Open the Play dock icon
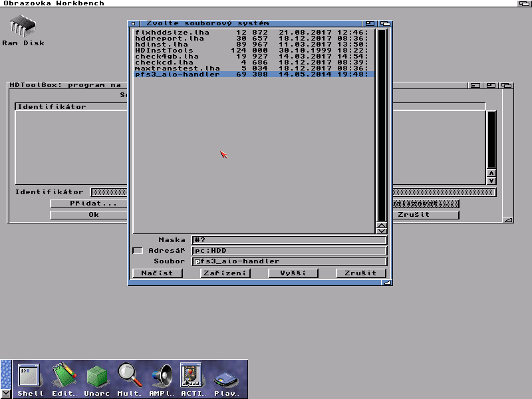The image size is (532, 399). coord(227,379)
